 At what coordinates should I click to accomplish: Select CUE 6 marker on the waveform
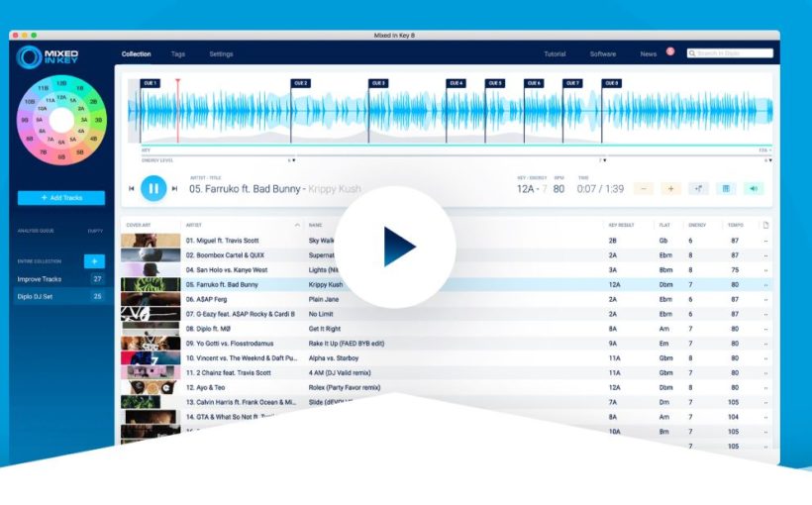[534, 83]
